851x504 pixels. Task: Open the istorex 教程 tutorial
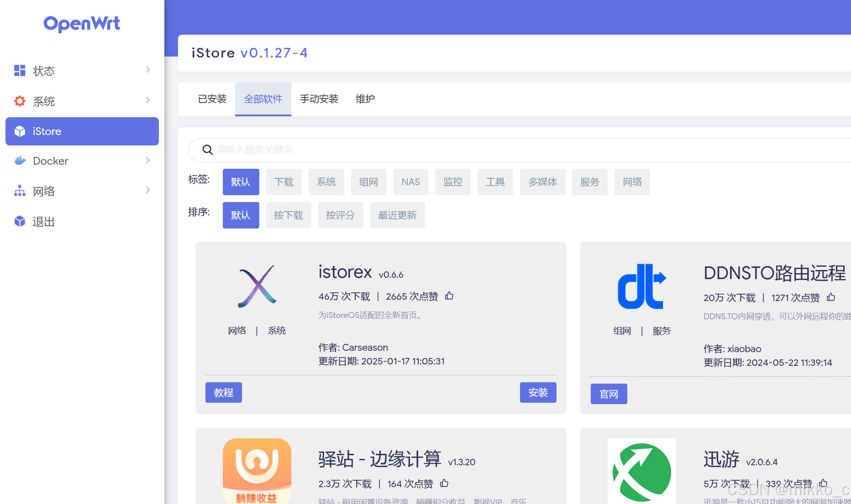coord(224,393)
